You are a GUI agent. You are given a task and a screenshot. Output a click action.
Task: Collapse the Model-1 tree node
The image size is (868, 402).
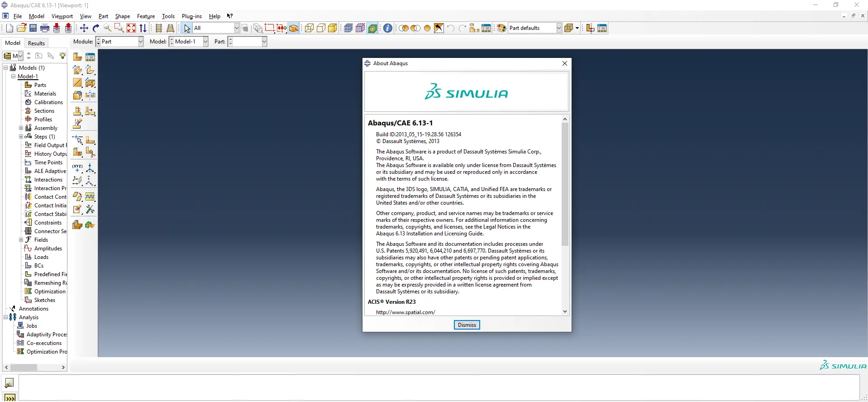(14, 77)
